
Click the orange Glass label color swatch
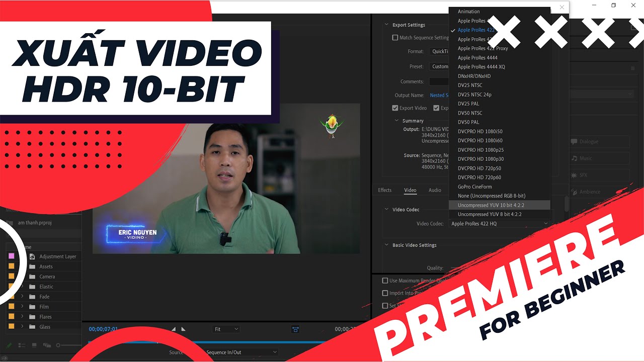point(11,326)
